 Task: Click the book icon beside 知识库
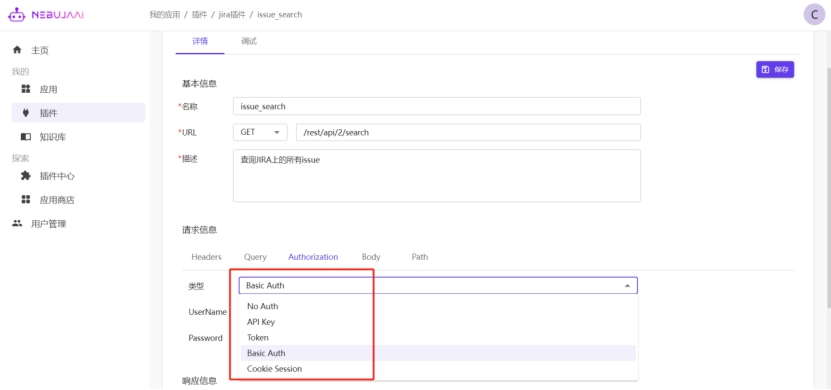click(x=25, y=137)
